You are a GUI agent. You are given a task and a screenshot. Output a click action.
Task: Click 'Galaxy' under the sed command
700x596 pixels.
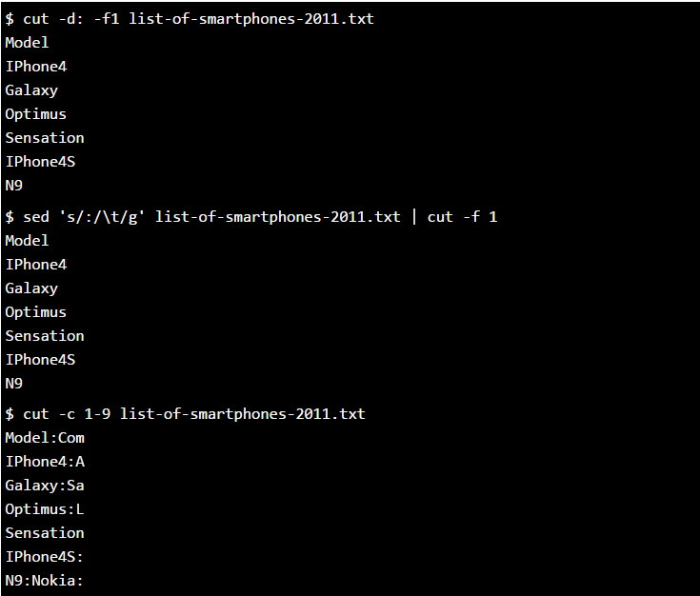[31, 288]
